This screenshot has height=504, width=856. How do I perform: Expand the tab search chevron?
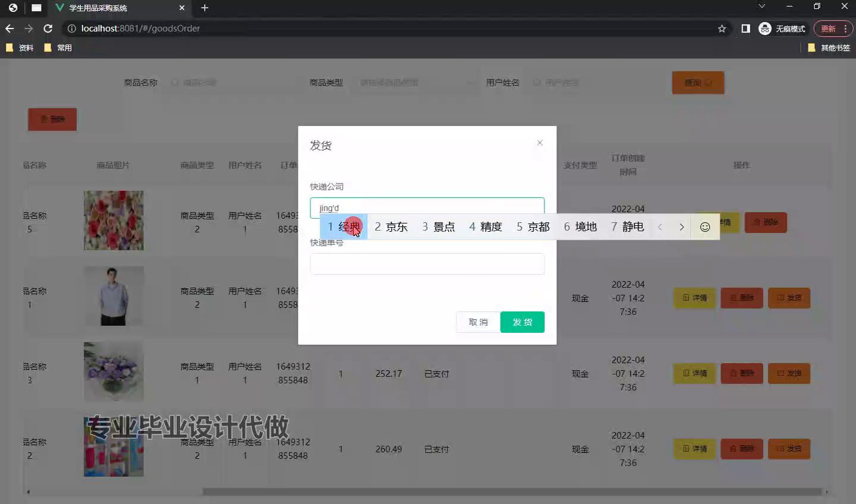click(x=761, y=7)
